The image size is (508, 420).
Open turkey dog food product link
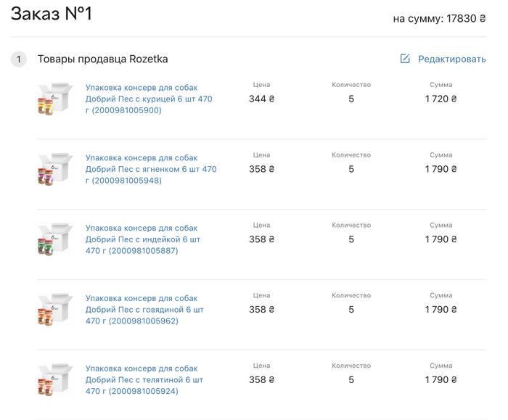(143, 239)
